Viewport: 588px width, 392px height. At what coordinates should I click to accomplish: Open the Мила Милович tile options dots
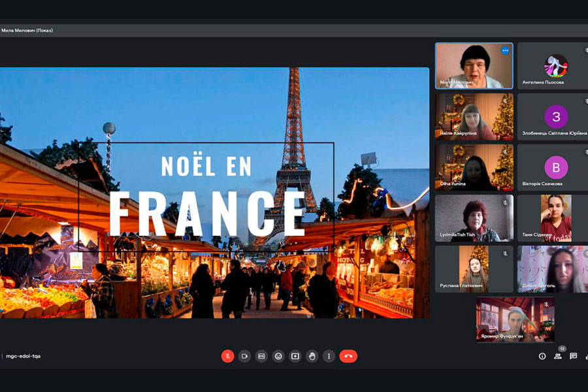click(x=505, y=50)
